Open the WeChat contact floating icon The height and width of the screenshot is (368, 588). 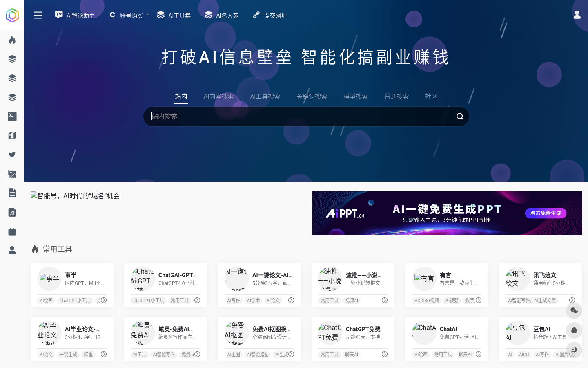[x=574, y=311]
